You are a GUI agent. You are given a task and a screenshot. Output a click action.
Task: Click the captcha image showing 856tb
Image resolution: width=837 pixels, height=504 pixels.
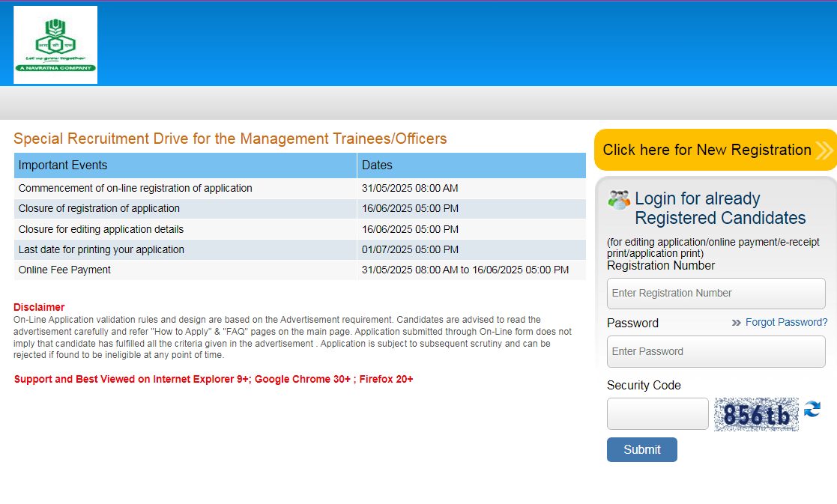(756, 414)
